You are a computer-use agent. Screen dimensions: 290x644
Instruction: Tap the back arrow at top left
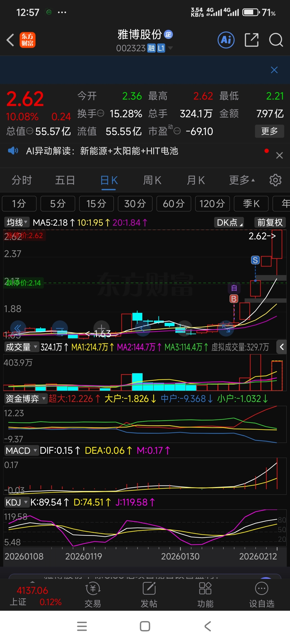[x=10, y=40]
